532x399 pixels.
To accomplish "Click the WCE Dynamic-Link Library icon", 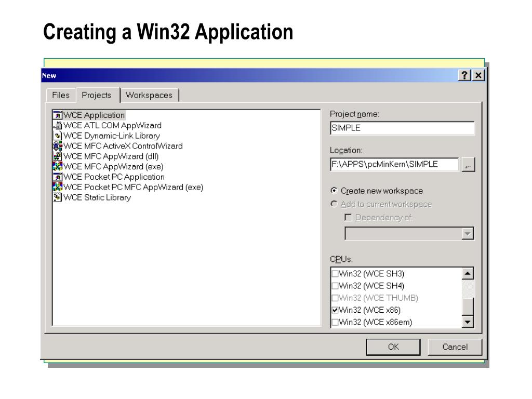I will 58,136.
